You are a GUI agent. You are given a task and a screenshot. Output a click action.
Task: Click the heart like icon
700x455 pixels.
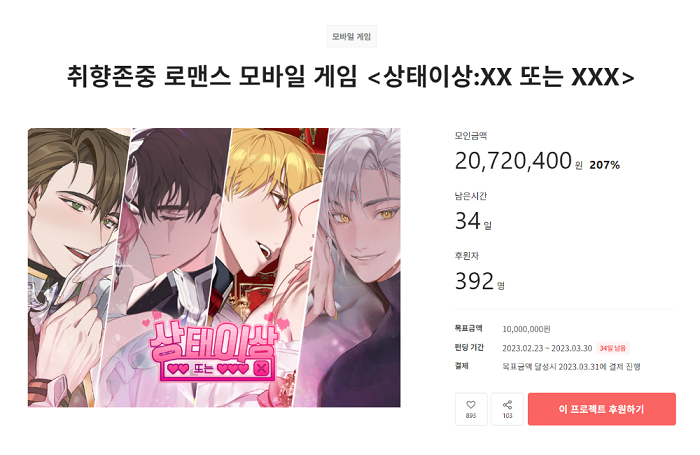(471, 405)
